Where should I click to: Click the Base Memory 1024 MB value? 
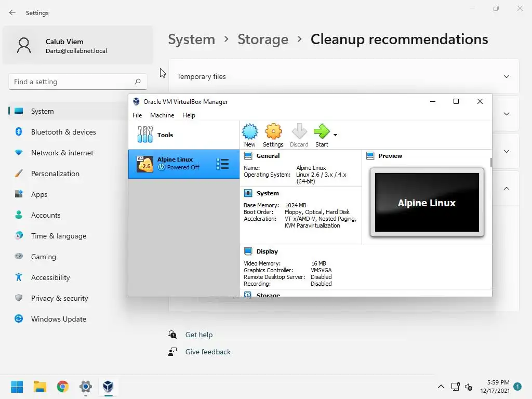click(296, 205)
